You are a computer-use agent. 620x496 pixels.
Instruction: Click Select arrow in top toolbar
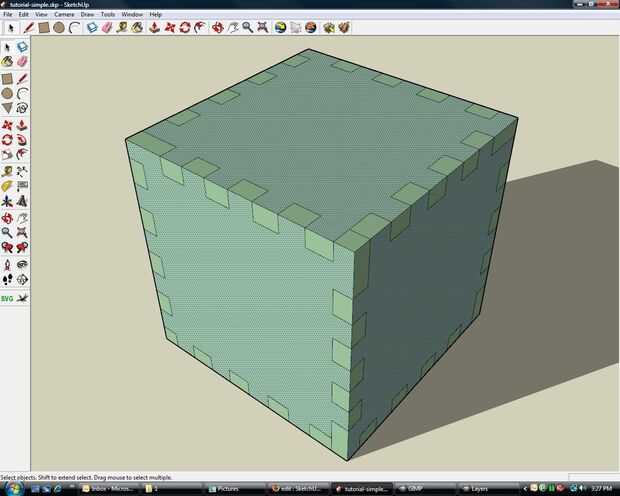[11, 28]
